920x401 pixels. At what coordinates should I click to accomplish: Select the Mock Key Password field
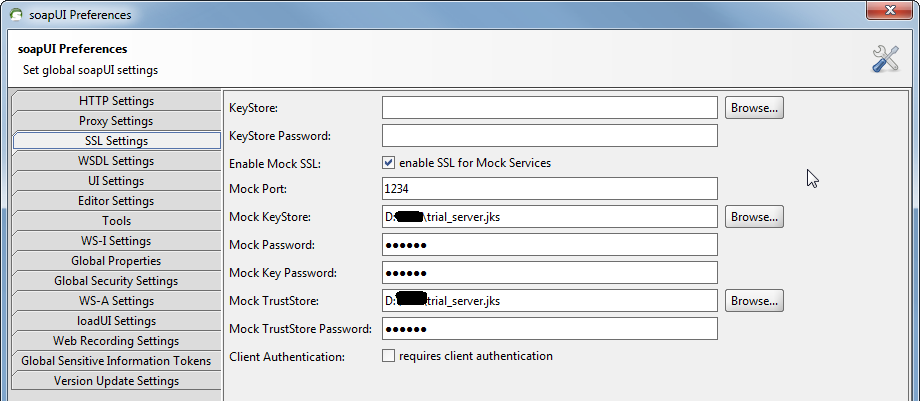549,272
